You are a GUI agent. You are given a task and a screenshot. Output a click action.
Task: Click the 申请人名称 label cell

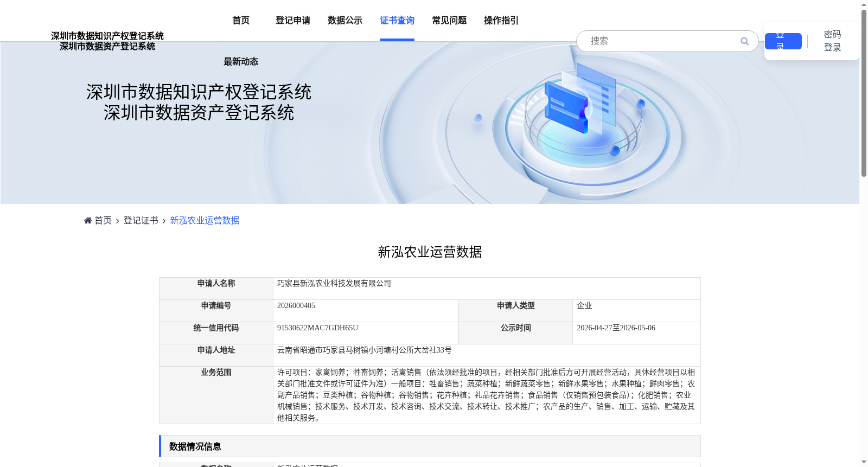click(216, 289)
